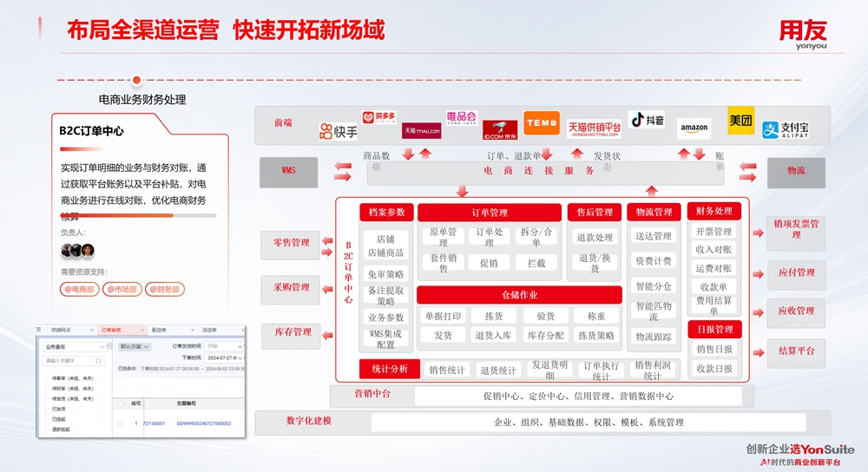This screenshot has height=472, width=868.
Task: Close the 订单审核 tab with its X
Action: click(x=142, y=331)
